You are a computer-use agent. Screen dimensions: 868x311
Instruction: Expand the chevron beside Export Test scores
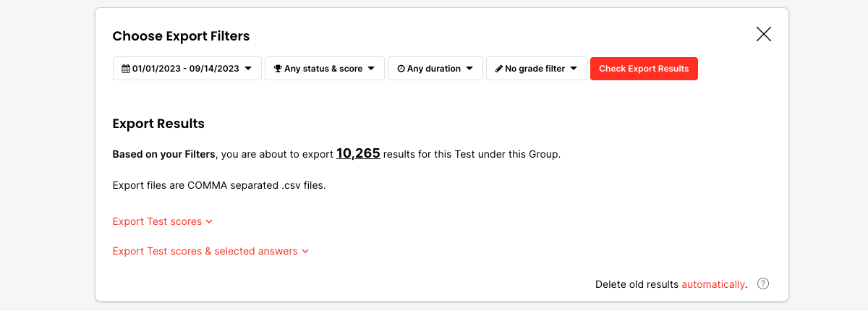(x=209, y=221)
